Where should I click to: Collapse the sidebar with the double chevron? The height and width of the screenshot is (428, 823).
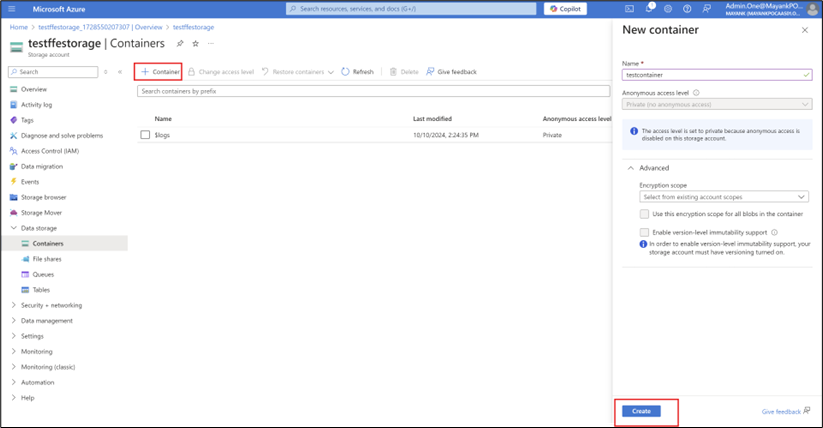(120, 72)
